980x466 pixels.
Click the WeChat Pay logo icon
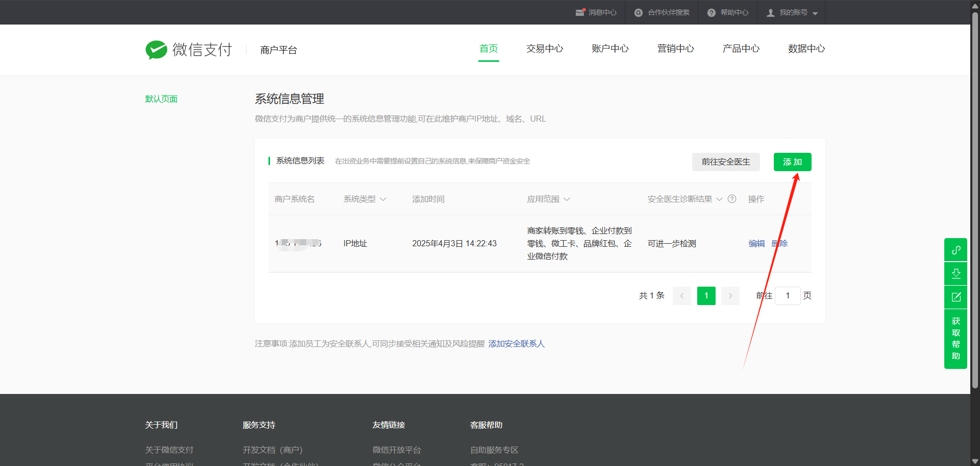(x=156, y=50)
